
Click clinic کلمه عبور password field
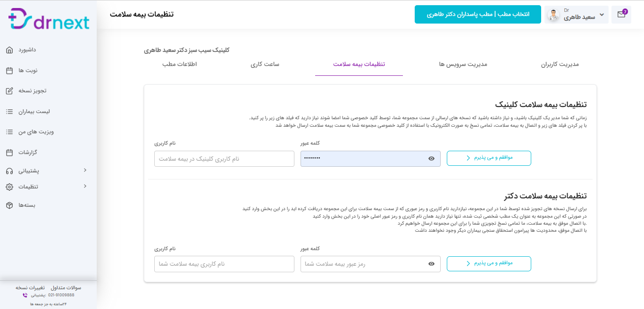(370, 159)
